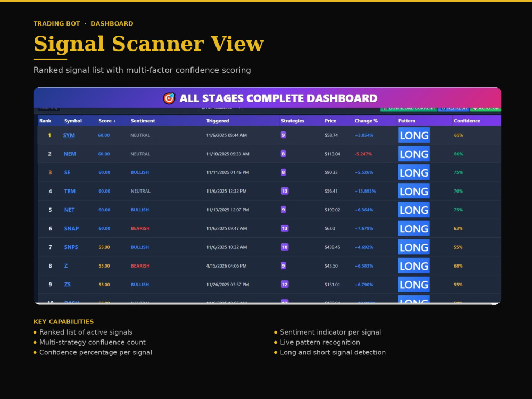Click the Strategies column header
The width and height of the screenshot is (532, 399).
[293, 121]
